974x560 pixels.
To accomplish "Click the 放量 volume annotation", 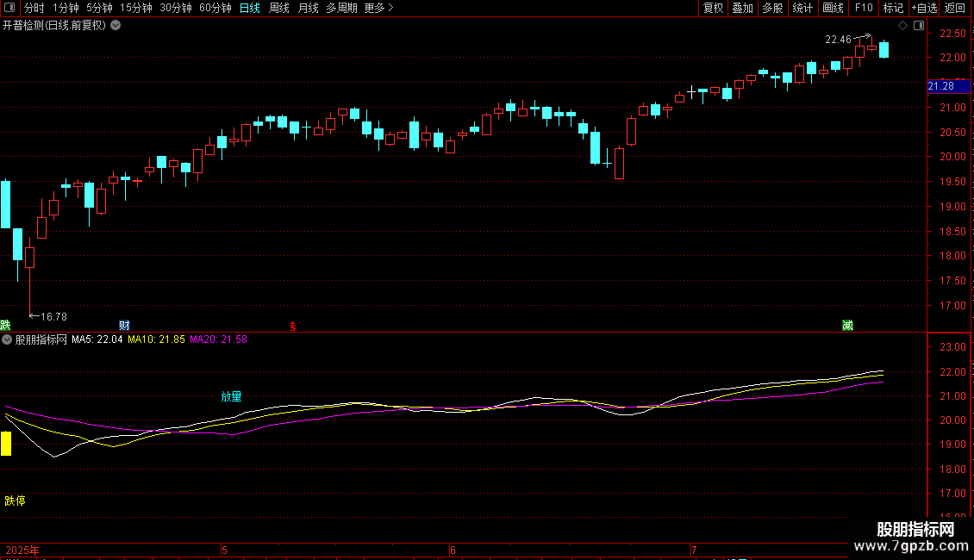I will [231, 396].
